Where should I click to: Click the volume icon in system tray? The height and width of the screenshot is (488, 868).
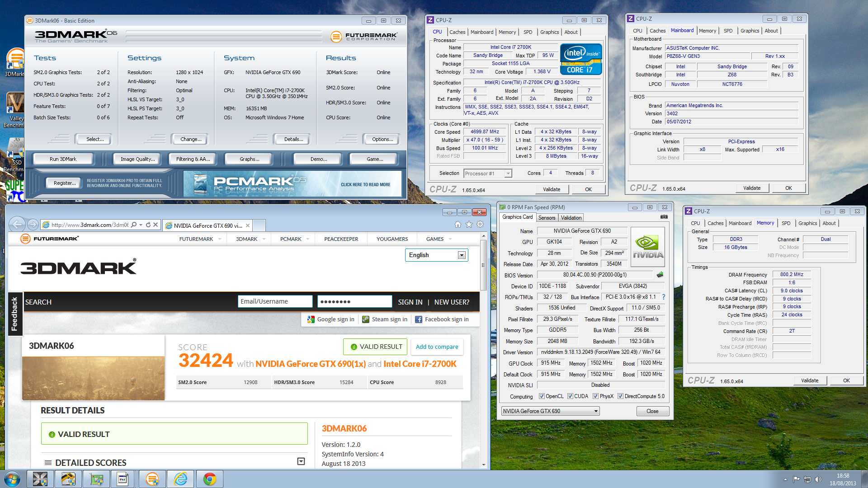pyautogui.click(x=818, y=479)
